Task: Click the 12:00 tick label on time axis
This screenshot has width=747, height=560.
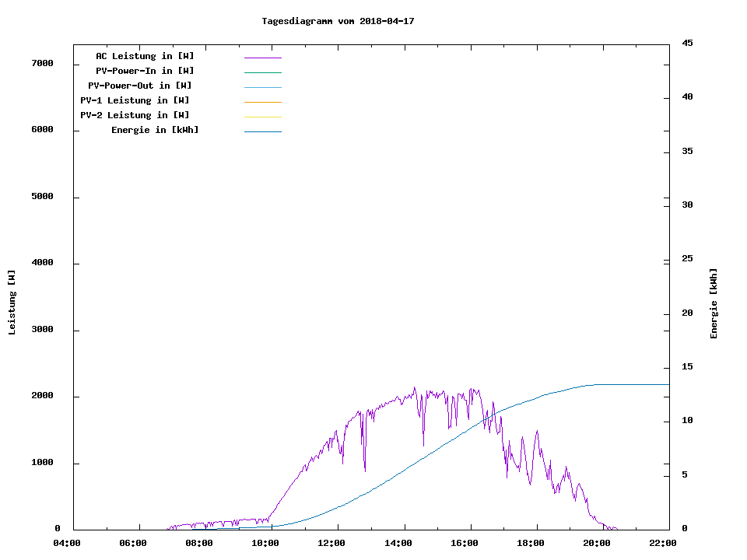Action: tap(331, 543)
